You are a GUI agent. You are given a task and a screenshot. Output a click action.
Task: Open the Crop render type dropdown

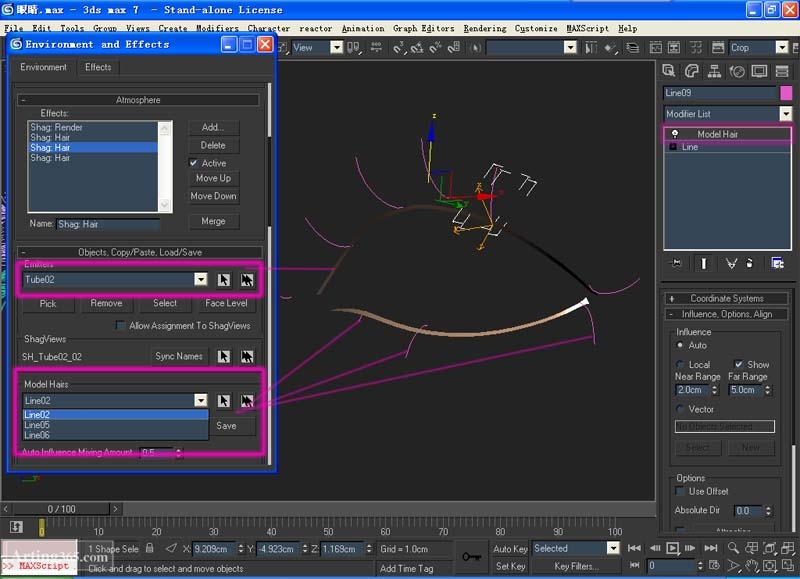[781, 47]
